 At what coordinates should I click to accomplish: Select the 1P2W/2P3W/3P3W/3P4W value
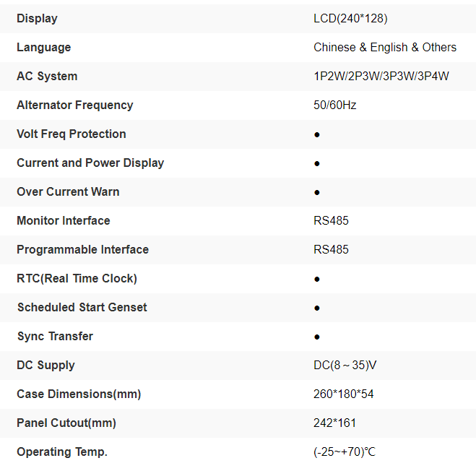coord(381,76)
